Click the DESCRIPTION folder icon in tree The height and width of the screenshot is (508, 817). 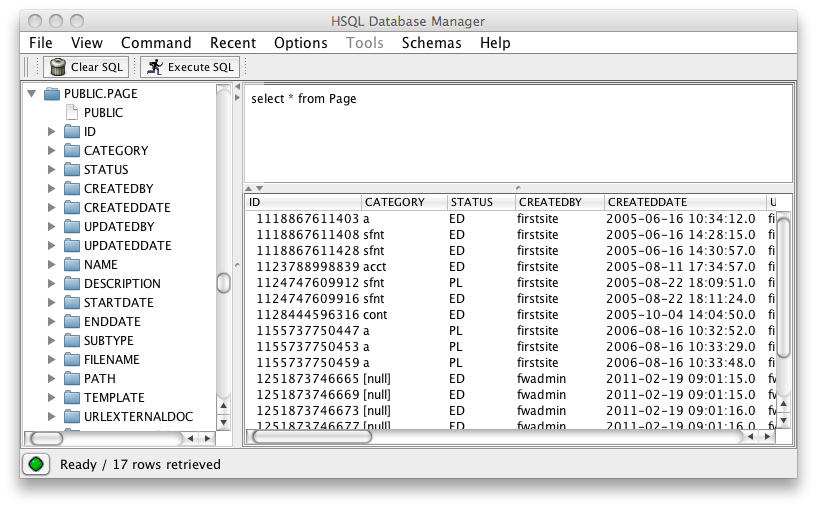72,283
